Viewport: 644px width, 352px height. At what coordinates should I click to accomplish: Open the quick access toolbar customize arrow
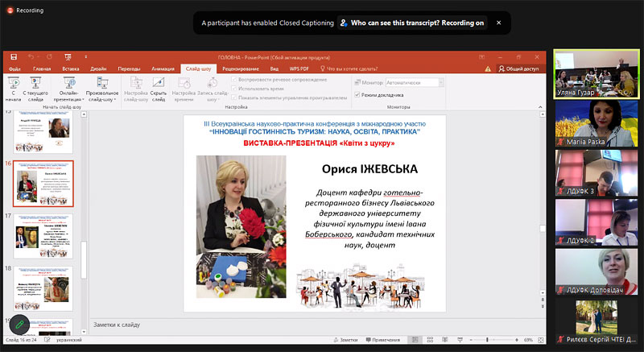click(86, 57)
